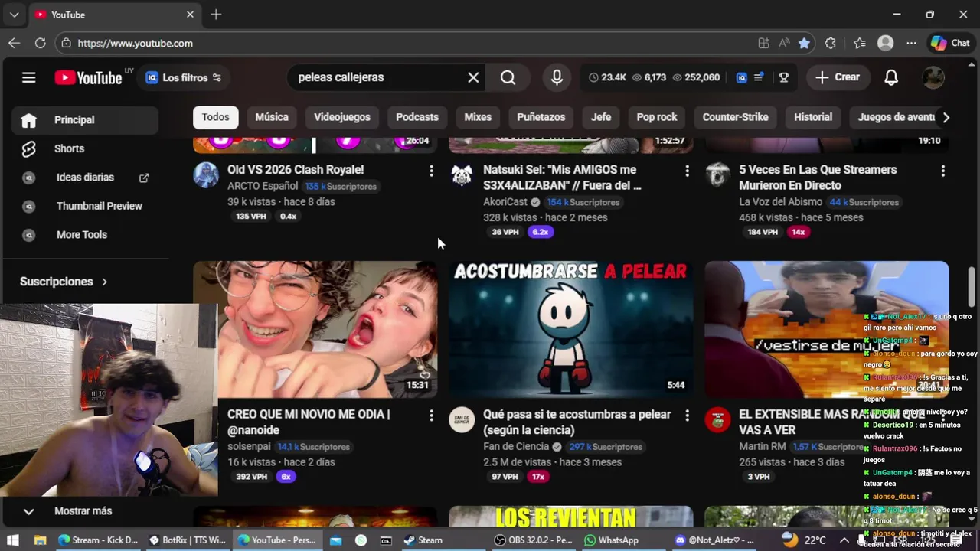Open the browser favorites list icon
The height and width of the screenshot is (551, 980).
click(859, 44)
